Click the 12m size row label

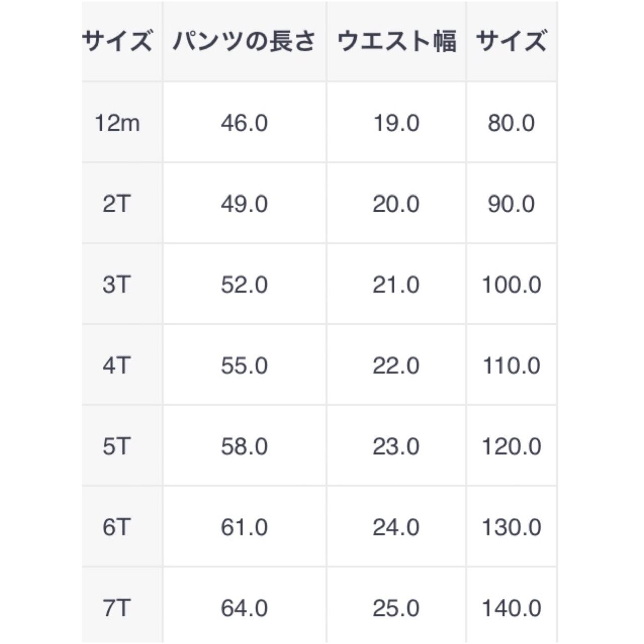click(x=117, y=123)
